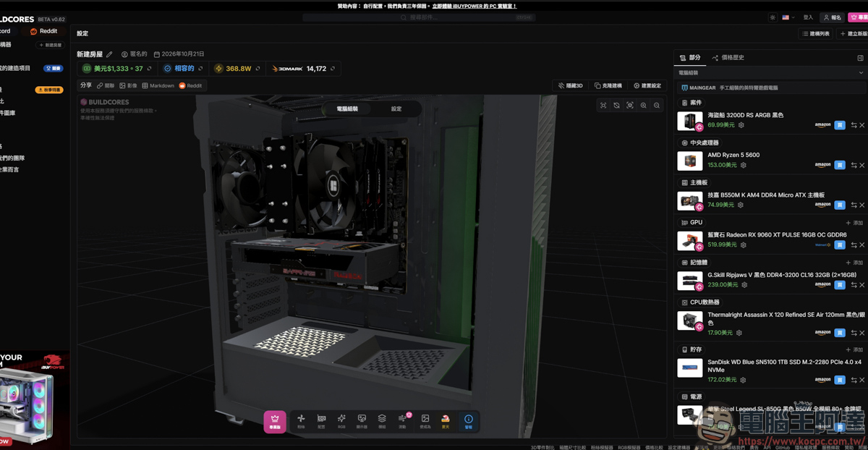Open the 流動 airflow tool
This screenshot has height=450, width=868.
[x=403, y=420]
